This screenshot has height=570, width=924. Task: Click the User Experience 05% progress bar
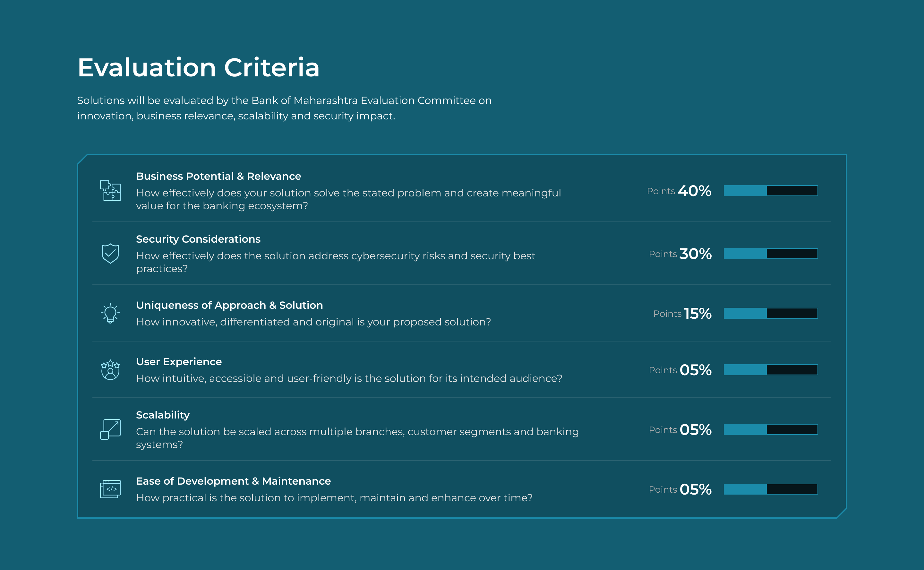[x=771, y=370]
